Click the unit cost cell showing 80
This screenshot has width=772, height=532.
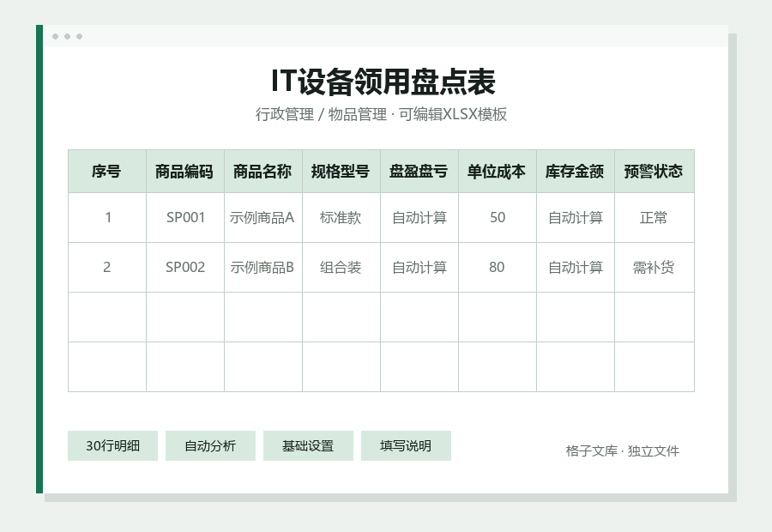click(498, 267)
